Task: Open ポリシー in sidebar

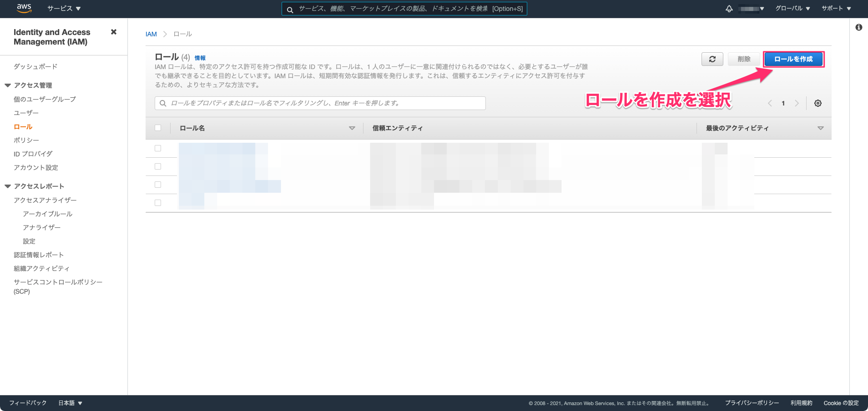Action: point(26,140)
